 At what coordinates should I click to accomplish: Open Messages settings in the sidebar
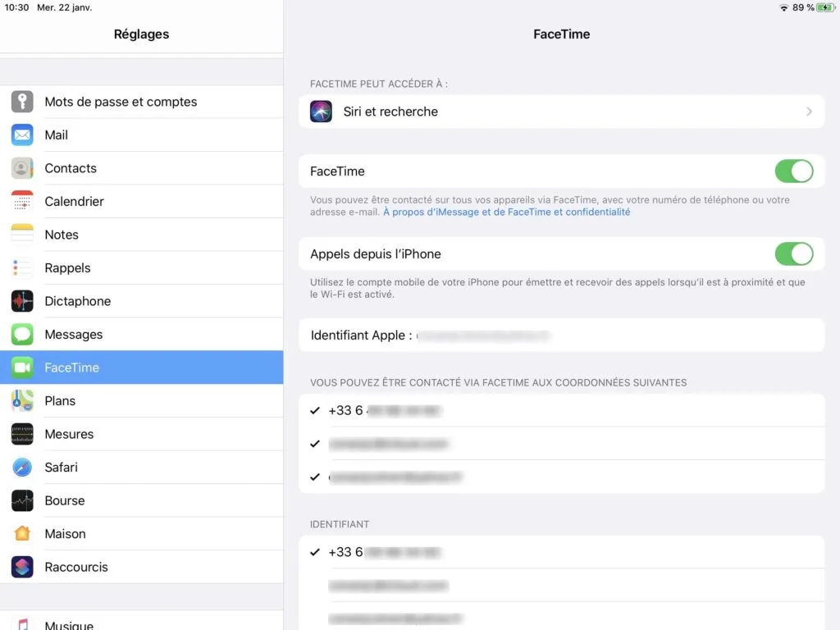tap(74, 334)
